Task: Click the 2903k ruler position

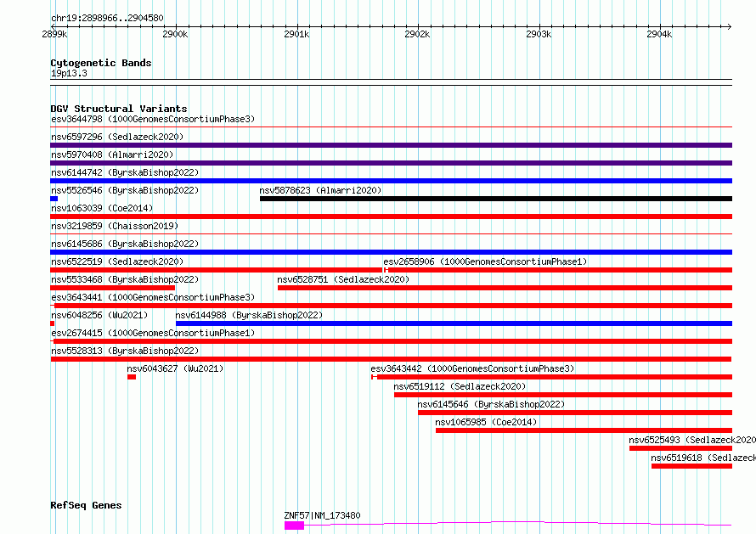Action: coord(539,34)
